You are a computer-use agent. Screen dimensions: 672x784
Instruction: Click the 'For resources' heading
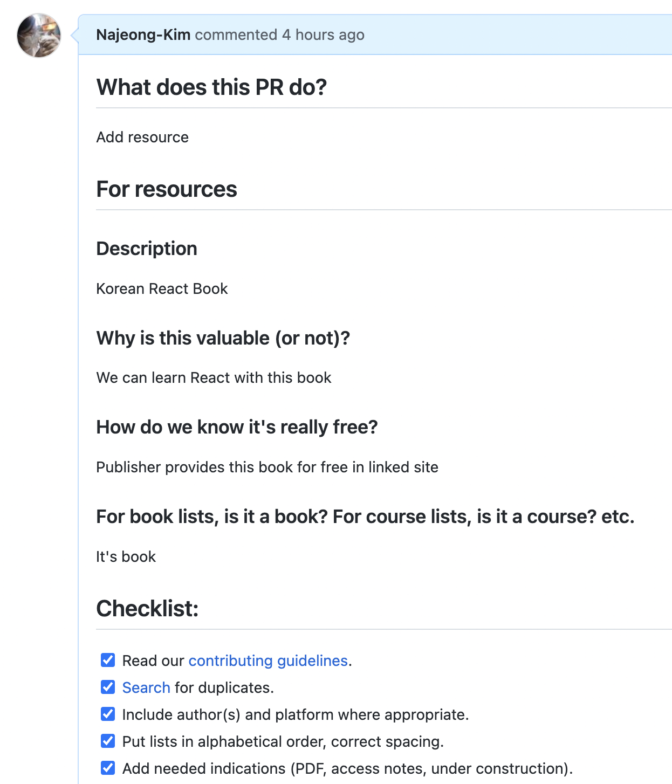[x=167, y=189]
